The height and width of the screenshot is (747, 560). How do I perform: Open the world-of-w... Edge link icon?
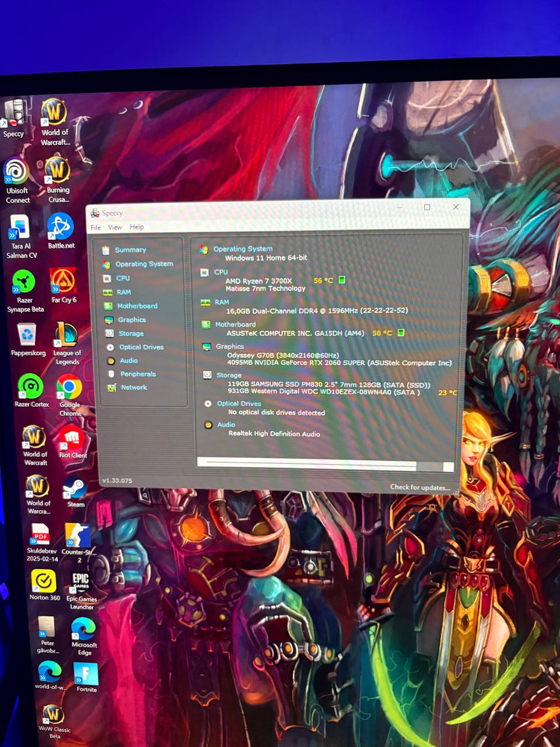50,675
